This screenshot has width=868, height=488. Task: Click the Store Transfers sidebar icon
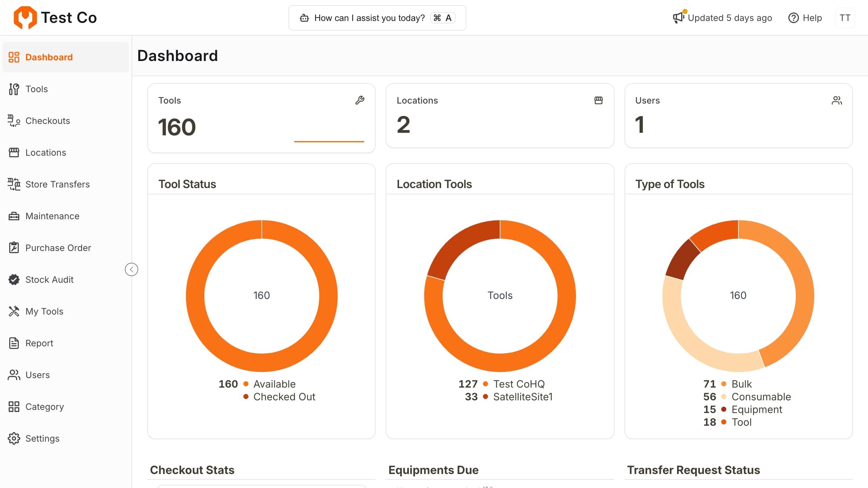14,184
